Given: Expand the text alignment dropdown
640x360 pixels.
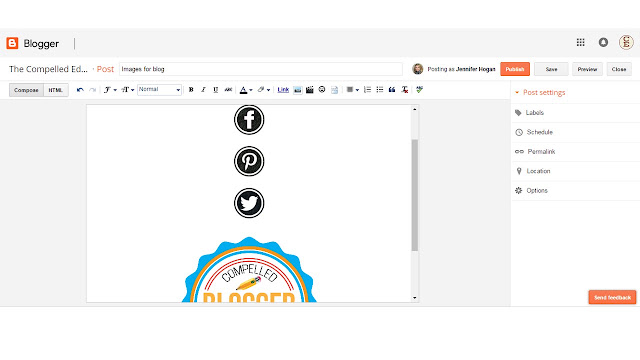Looking at the screenshot, I should [x=353, y=90].
